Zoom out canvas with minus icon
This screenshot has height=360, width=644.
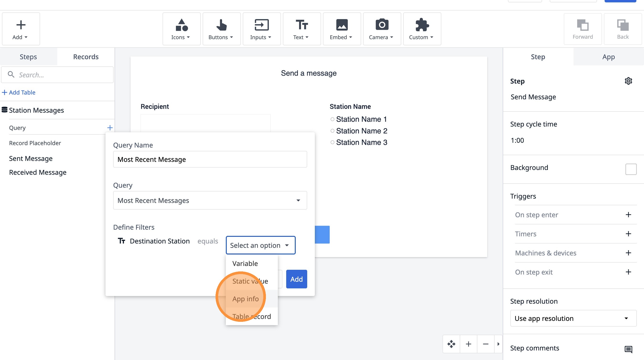[486, 344]
